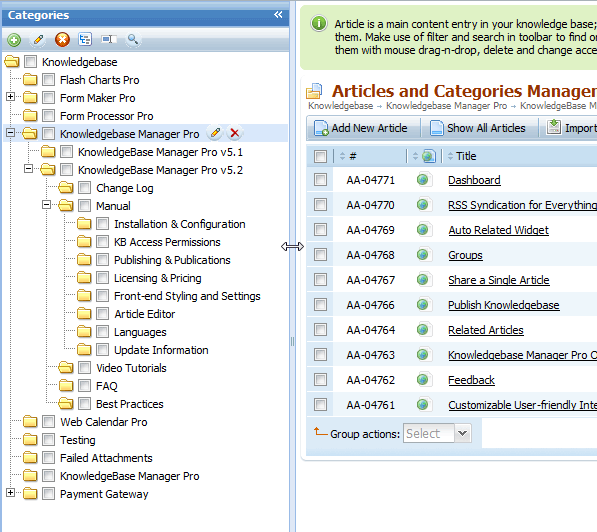The image size is (597, 532).
Task: Select the FAQ category
Action: tap(107, 386)
